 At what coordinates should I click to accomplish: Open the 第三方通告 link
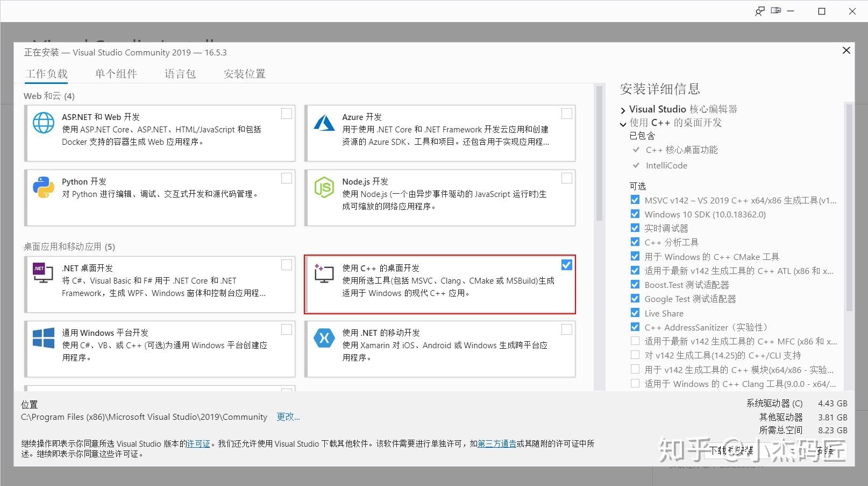497,444
